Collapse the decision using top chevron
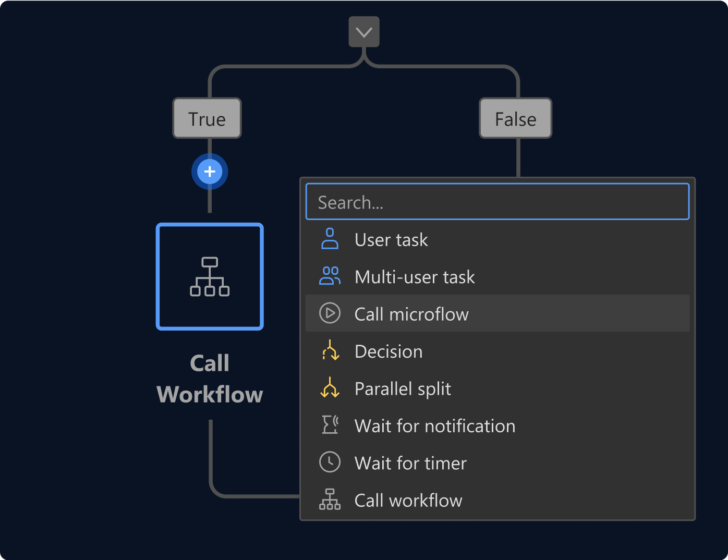 click(x=364, y=32)
